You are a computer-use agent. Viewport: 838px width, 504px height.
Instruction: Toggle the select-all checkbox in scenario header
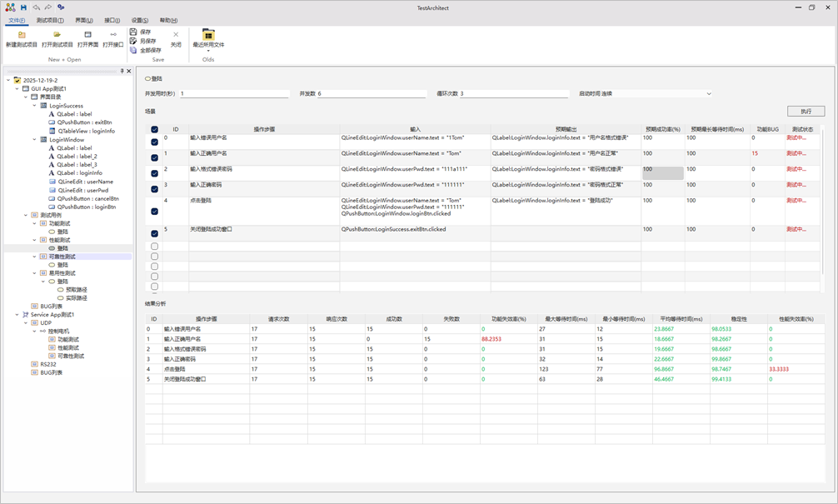[x=154, y=130]
